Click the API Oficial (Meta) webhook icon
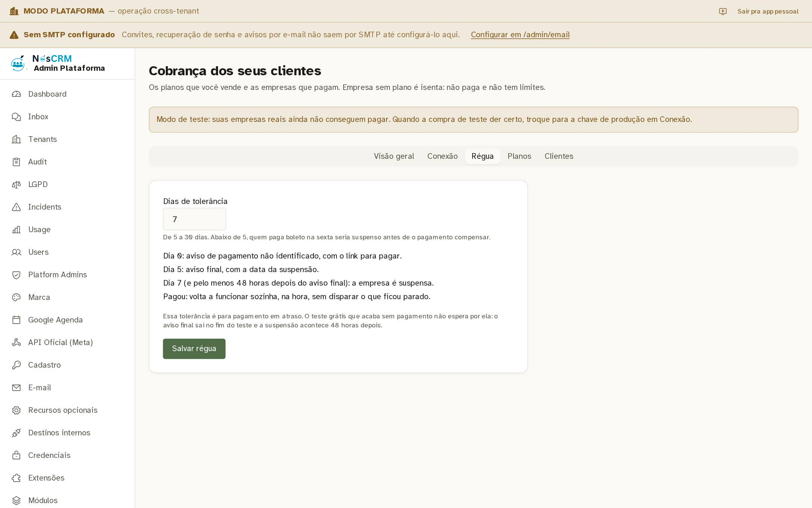Viewport: 812px width, 508px height. coord(16,342)
